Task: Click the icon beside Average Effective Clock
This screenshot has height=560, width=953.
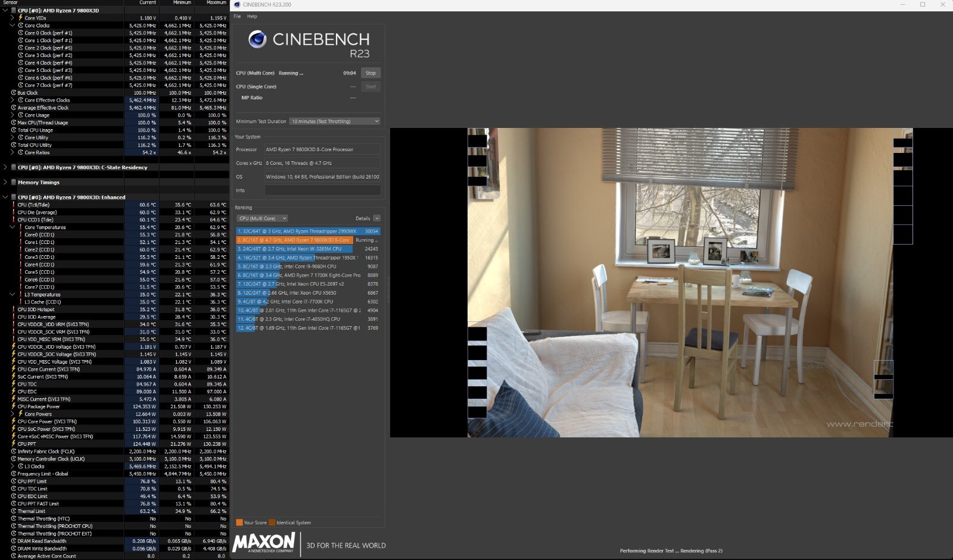Action: [14, 108]
